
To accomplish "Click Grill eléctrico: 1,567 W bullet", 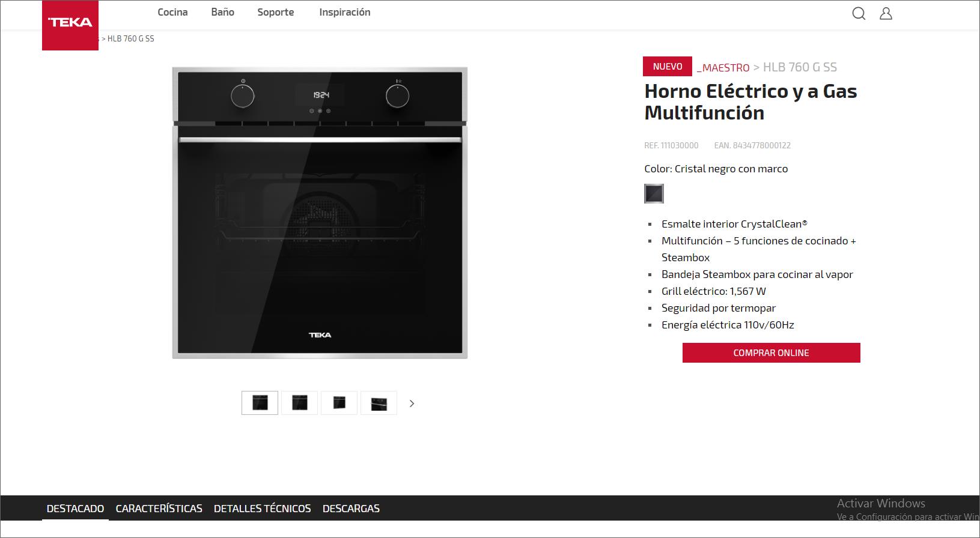I will click(714, 291).
